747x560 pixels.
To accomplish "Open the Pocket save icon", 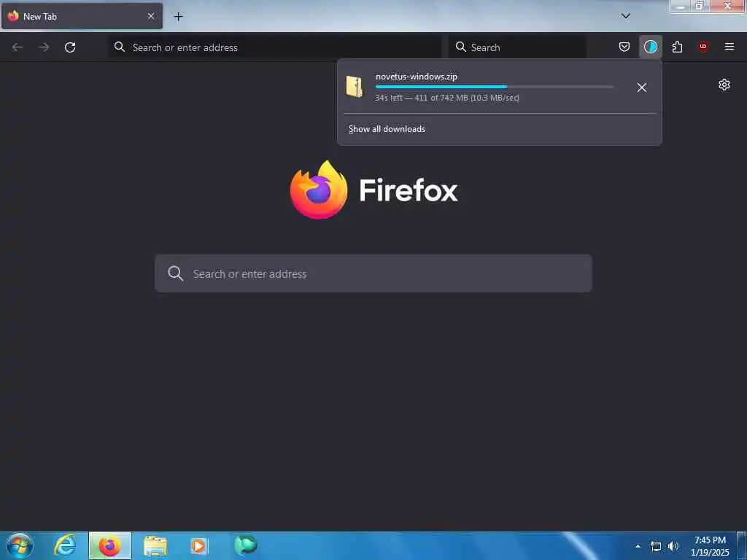I will click(624, 47).
